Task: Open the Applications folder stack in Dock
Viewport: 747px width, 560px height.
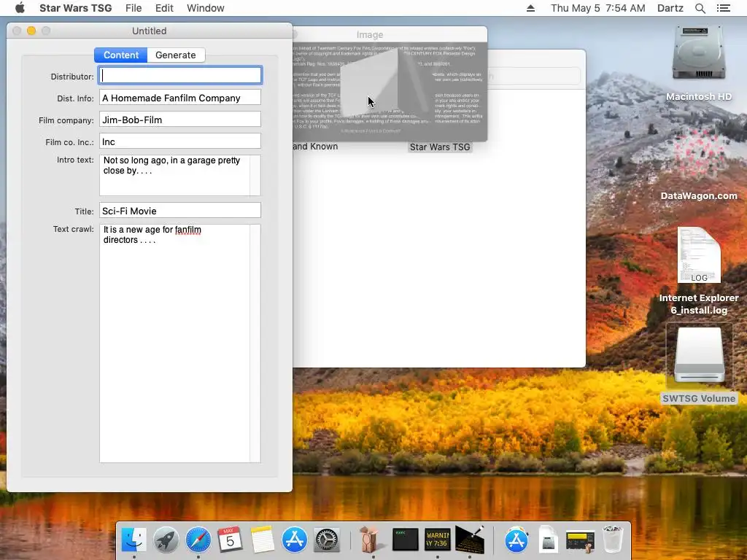Action: point(516,540)
